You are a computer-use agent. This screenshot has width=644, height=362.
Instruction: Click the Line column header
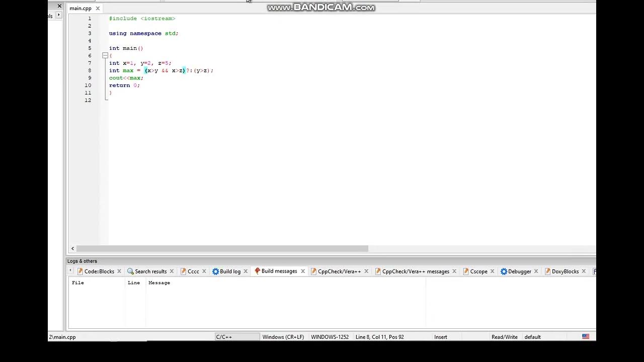click(134, 283)
